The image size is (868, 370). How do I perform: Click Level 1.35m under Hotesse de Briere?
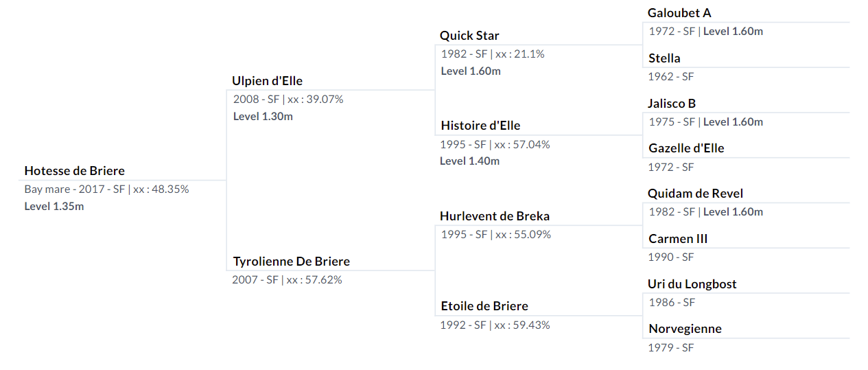point(54,207)
